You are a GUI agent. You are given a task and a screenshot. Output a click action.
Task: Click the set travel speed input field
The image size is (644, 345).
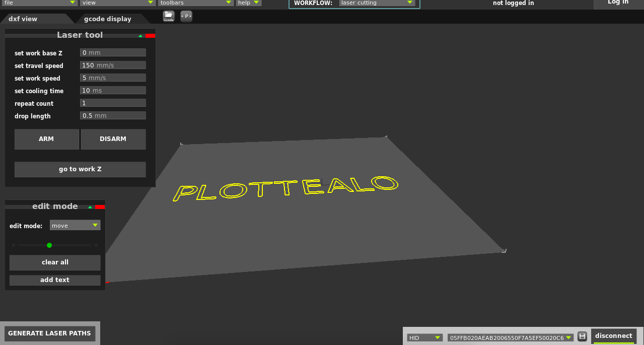click(113, 65)
